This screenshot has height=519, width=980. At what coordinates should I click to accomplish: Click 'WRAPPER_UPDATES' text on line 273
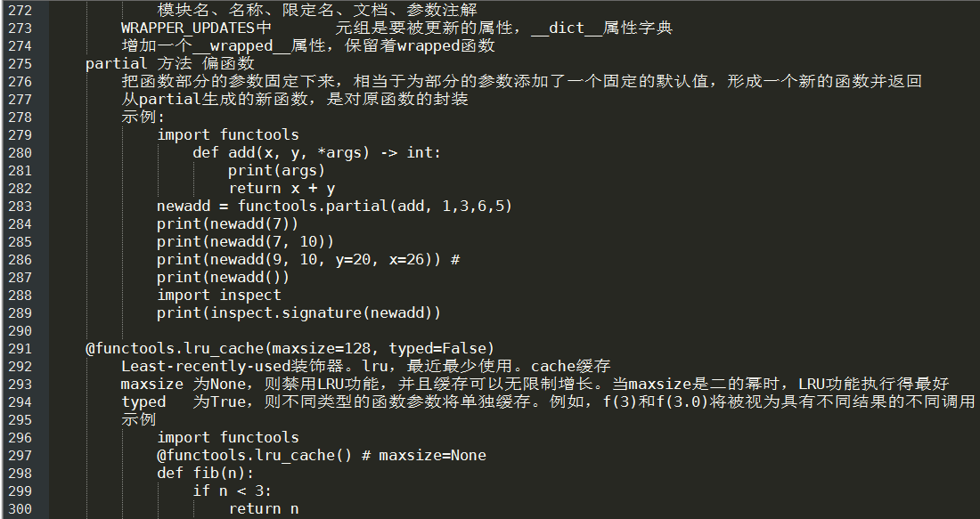(188, 28)
